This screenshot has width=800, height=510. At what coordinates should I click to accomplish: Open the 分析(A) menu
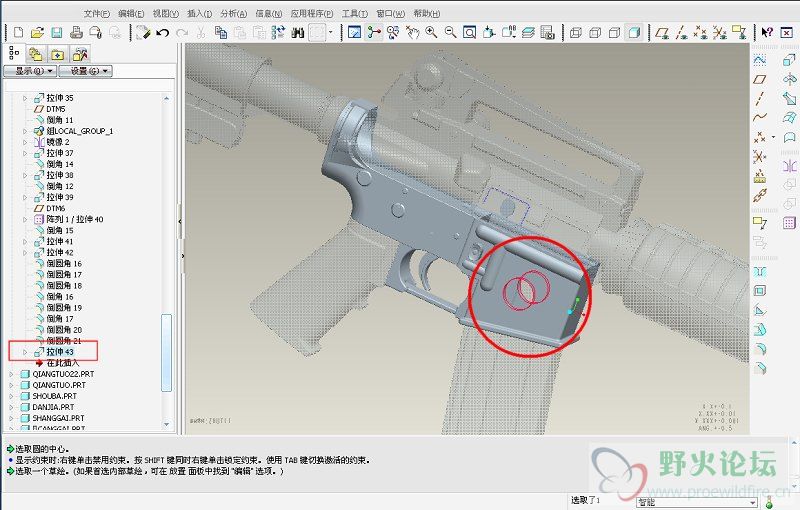234,14
